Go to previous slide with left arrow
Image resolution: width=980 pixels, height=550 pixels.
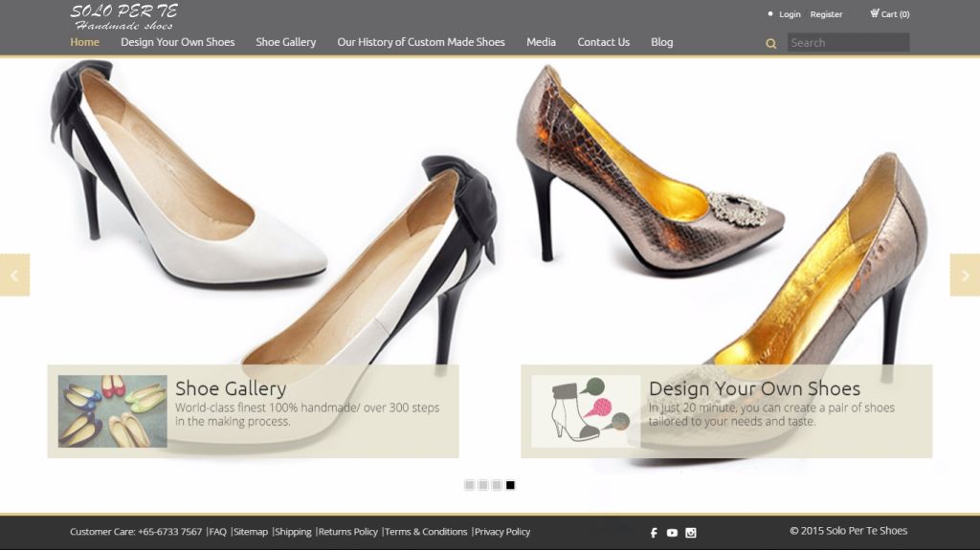[x=14, y=275]
